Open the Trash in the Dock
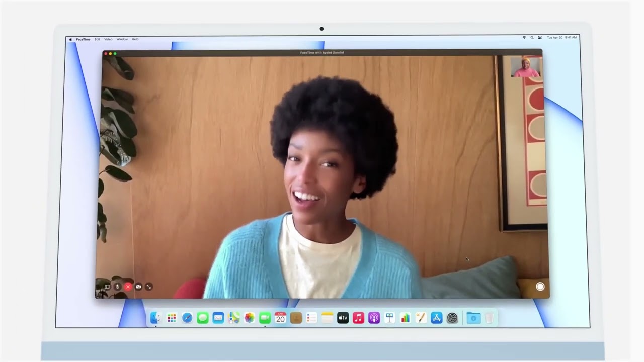Screen dimensions: 644x362 click(x=489, y=318)
